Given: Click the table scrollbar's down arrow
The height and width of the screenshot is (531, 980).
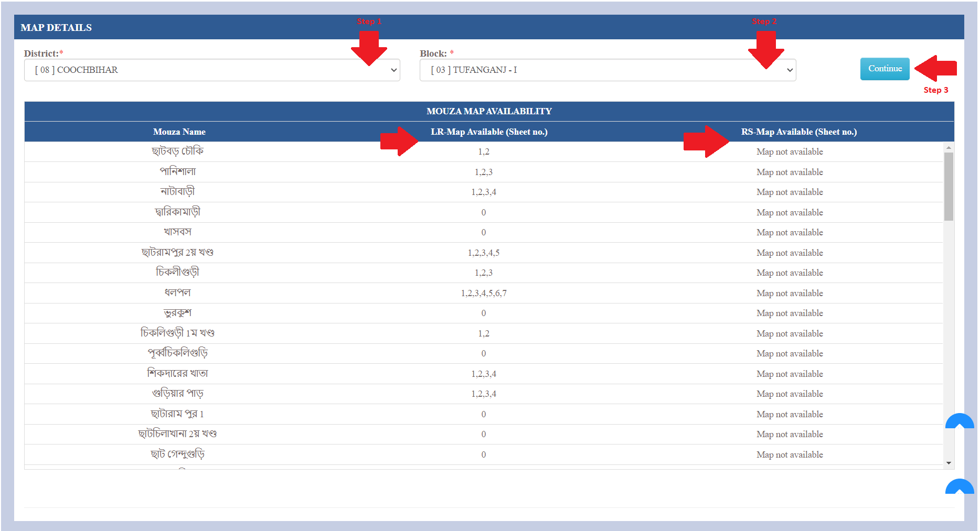Looking at the screenshot, I should point(949,463).
